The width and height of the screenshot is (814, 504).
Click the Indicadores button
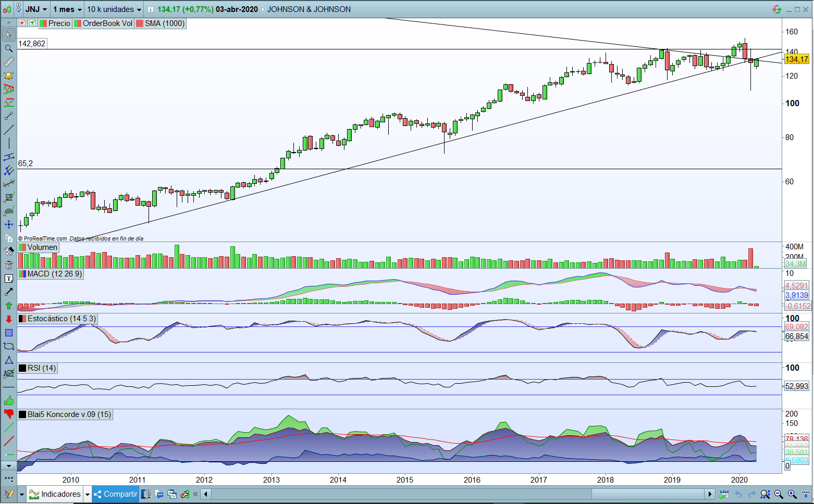pos(55,494)
